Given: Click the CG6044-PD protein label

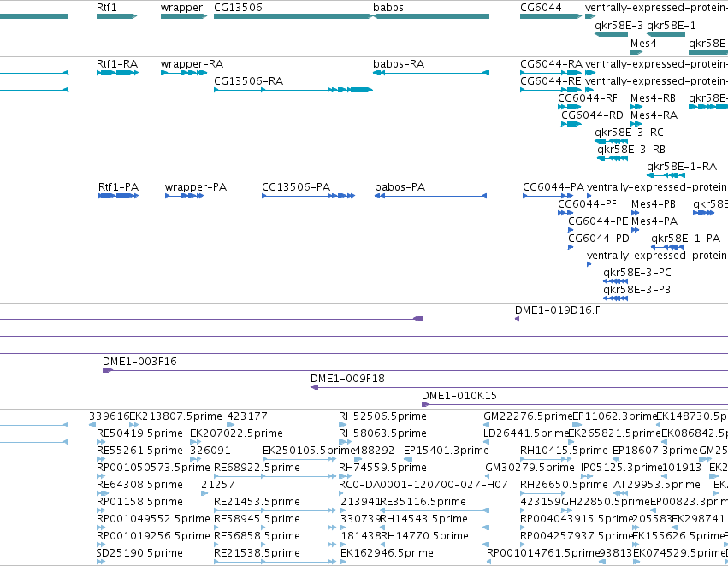Looking at the screenshot, I should click(x=599, y=239).
